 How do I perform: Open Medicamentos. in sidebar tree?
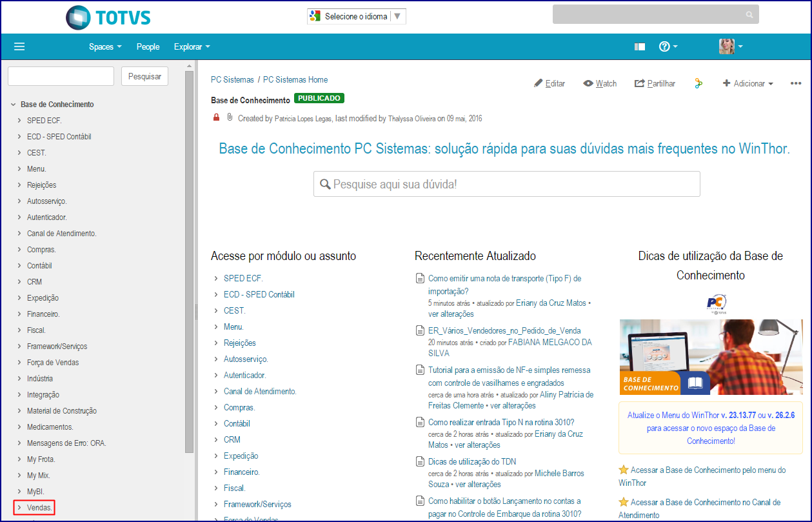pos(50,427)
